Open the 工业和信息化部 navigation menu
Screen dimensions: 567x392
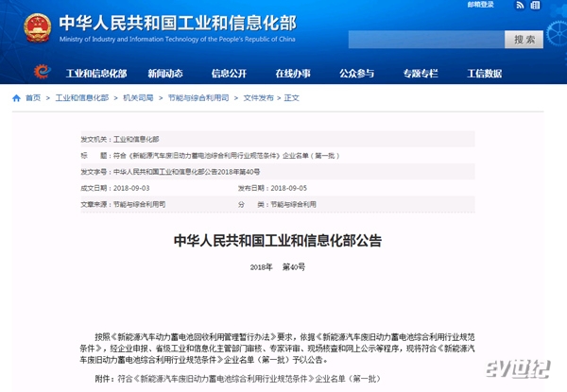96,74
